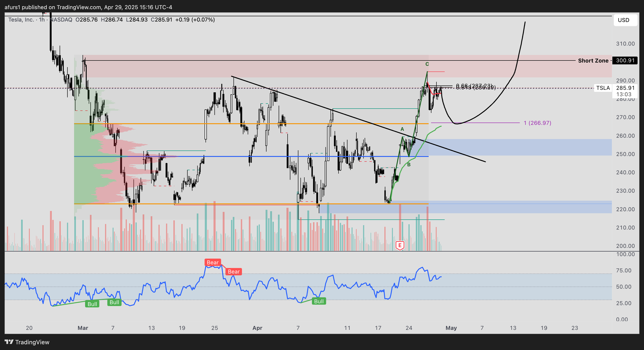
Task: Click the countdown timer '13:03'
Action: [624, 94]
